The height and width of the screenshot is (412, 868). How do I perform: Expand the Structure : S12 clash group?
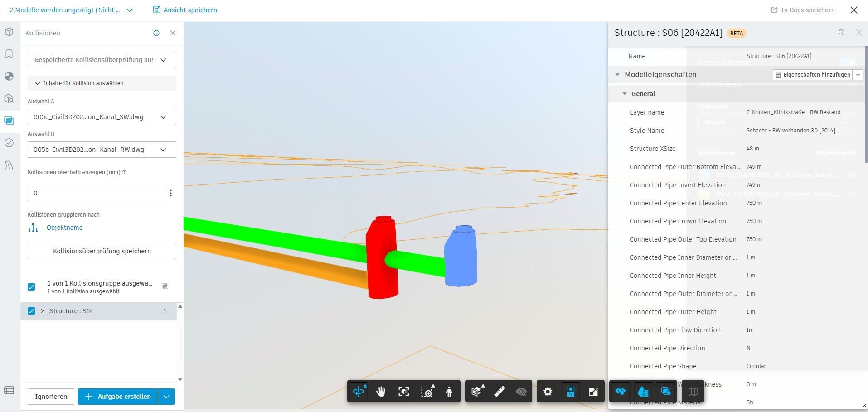[42, 311]
